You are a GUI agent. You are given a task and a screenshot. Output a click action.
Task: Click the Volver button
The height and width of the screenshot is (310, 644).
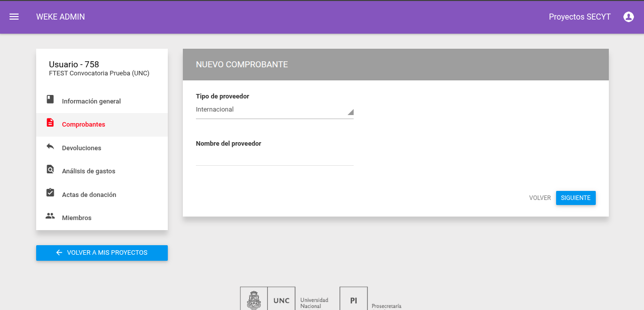[x=540, y=198]
